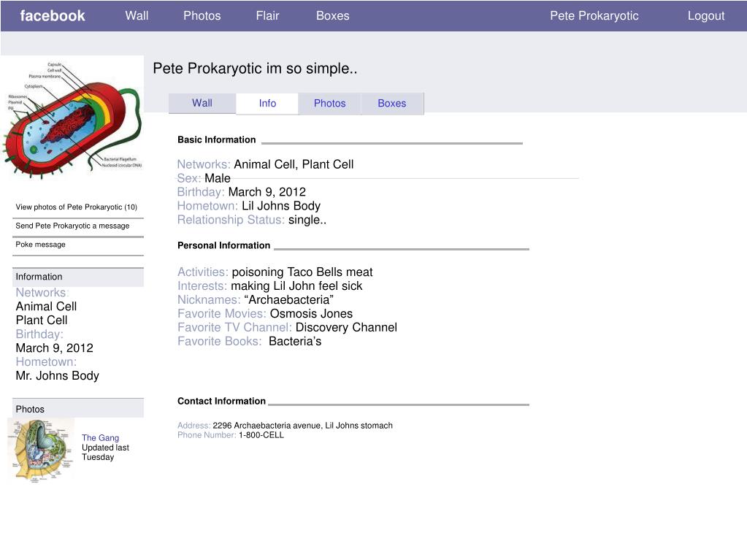Click the status text 'im so simple..'
Image resolution: width=747 pixels, height=560 pixels.
312,69
